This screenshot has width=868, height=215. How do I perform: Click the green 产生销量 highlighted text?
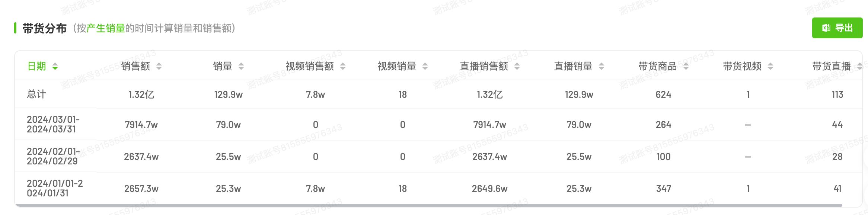click(106, 28)
